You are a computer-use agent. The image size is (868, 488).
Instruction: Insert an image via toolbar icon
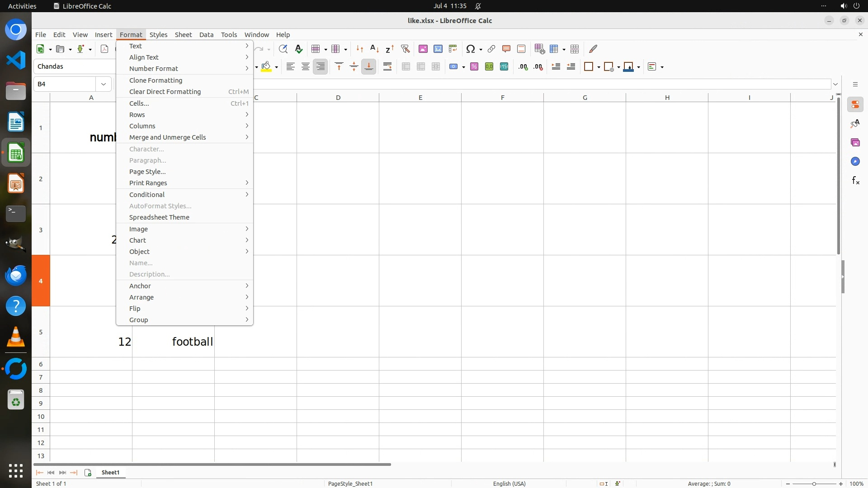pyautogui.click(x=423, y=49)
